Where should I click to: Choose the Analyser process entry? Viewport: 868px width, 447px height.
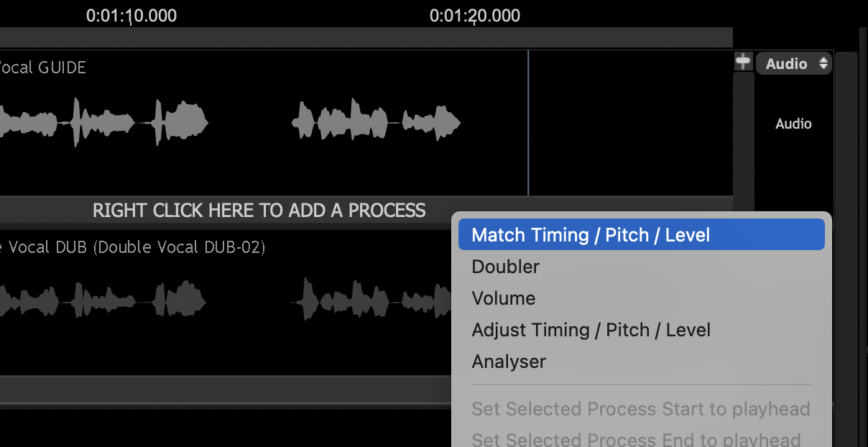(x=509, y=361)
